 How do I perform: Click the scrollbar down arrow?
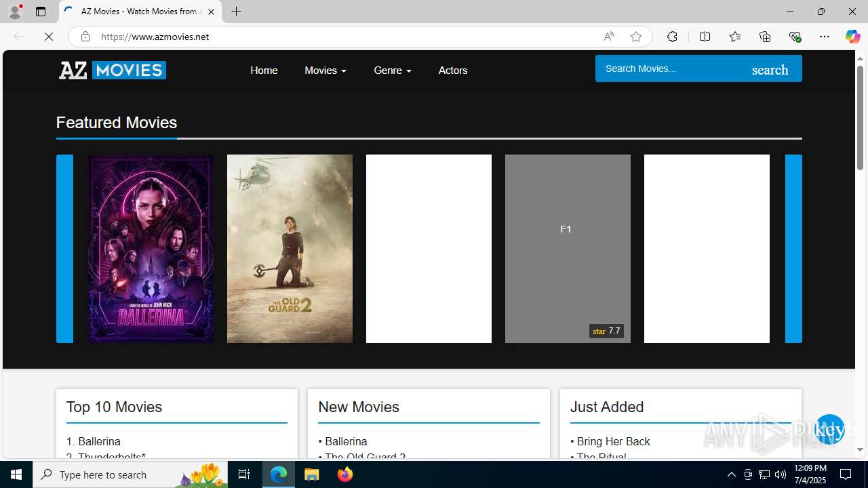860,449
